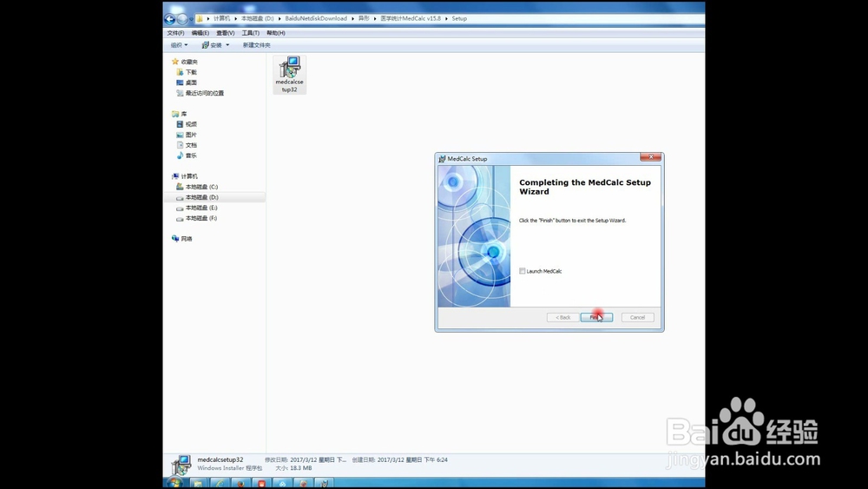This screenshot has height=489, width=868.
Task: Open the 编辑(E) menu
Action: click(x=201, y=33)
